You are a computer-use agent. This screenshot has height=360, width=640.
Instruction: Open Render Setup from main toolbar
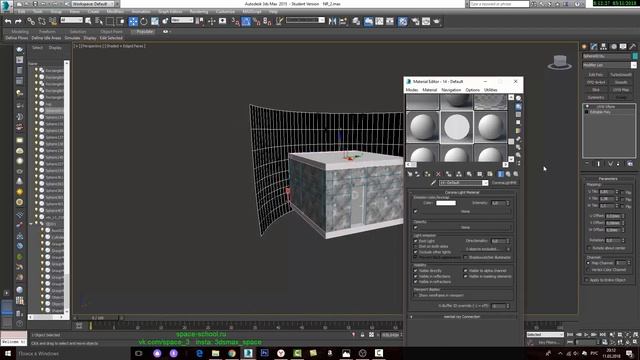[x=415, y=21]
